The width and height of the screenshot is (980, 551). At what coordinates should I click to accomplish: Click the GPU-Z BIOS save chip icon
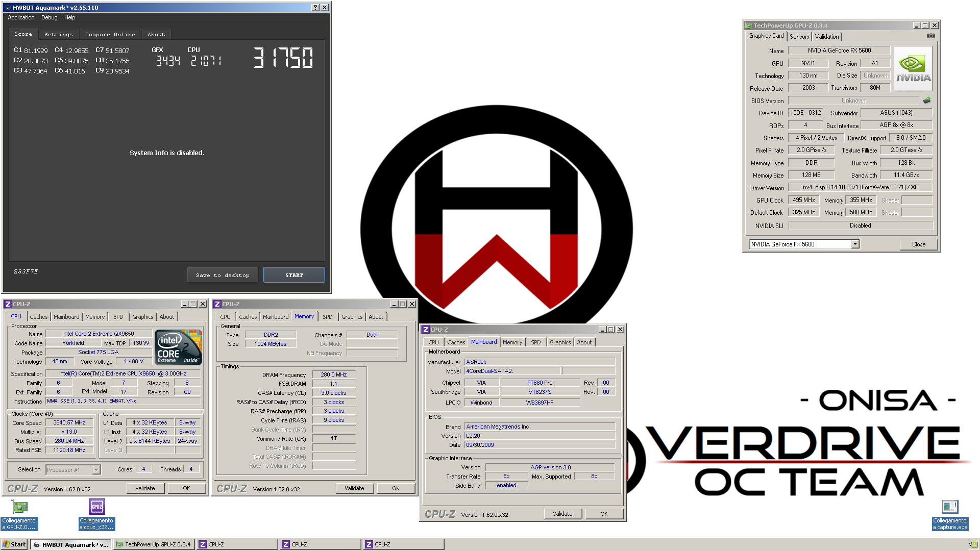pos(927,101)
